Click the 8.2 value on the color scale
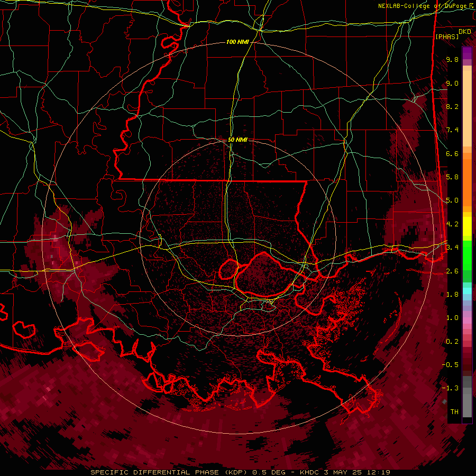 click(x=452, y=106)
